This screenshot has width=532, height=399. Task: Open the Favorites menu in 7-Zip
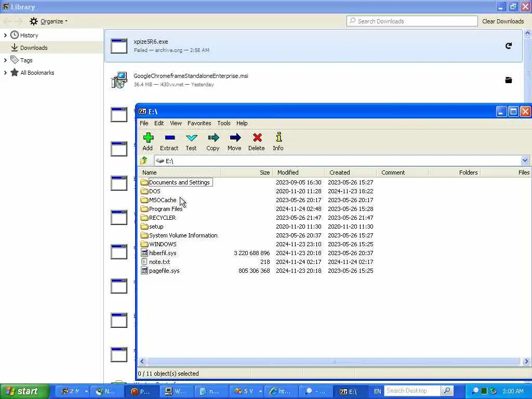tap(199, 123)
